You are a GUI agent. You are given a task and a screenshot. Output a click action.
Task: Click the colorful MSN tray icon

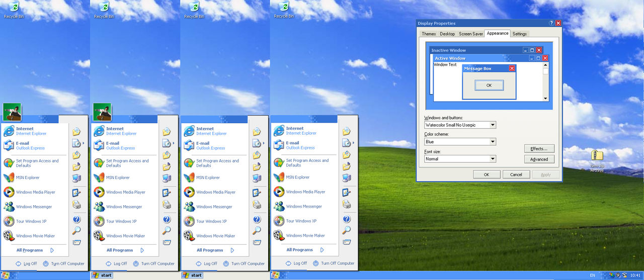click(612, 275)
